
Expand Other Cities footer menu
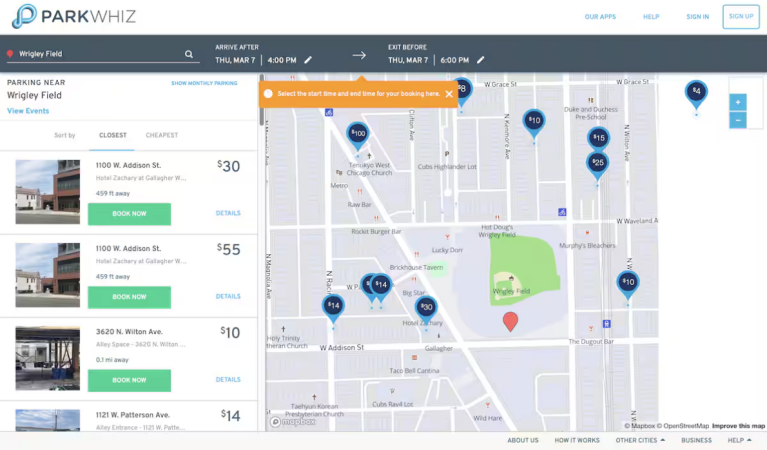coord(640,440)
